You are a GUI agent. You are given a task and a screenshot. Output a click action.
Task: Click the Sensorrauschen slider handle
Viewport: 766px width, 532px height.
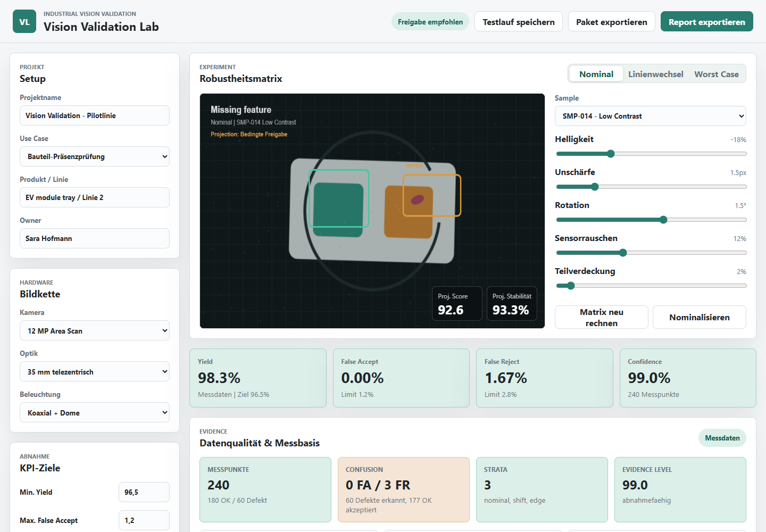(x=623, y=253)
